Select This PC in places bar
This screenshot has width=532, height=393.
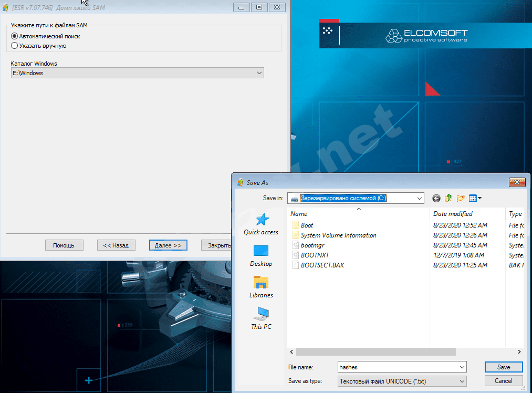[x=261, y=318]
